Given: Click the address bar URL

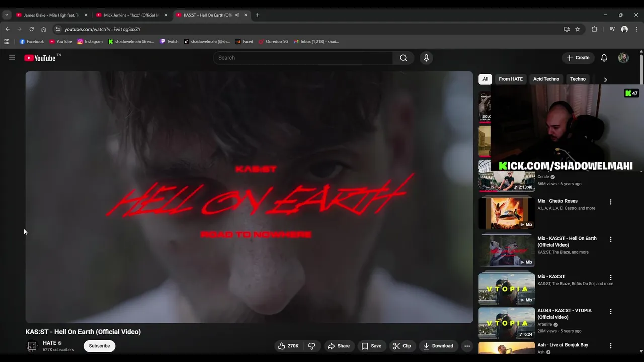Looking at the screenshot, I should click(103, 29).
